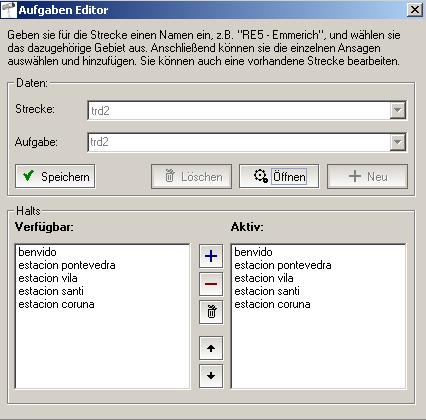
Task: Select estacion vila in Aktiv list
Action: [x=264, y=278]
